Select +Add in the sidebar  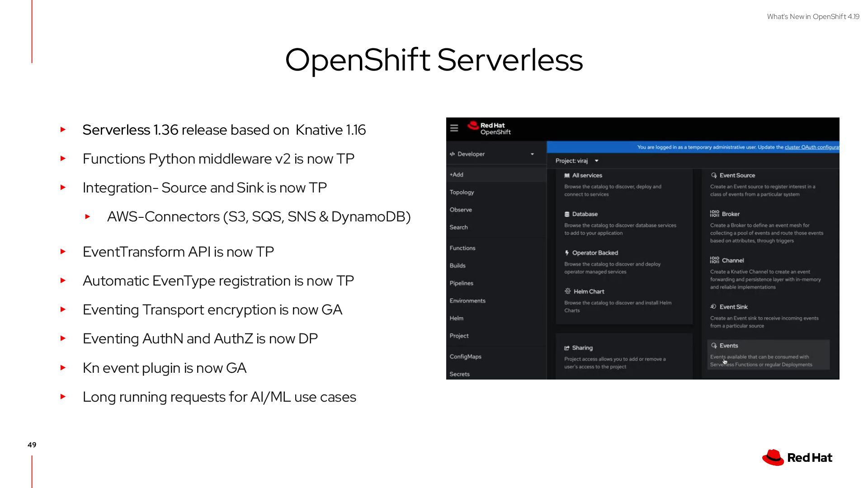tap(496, 175)
